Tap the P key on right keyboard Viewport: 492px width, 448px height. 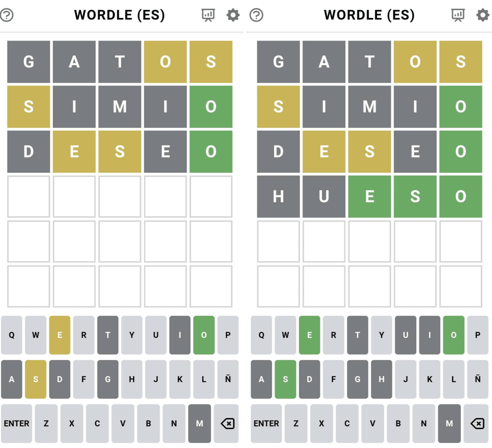pyautogui.click(x=478, y=335)
